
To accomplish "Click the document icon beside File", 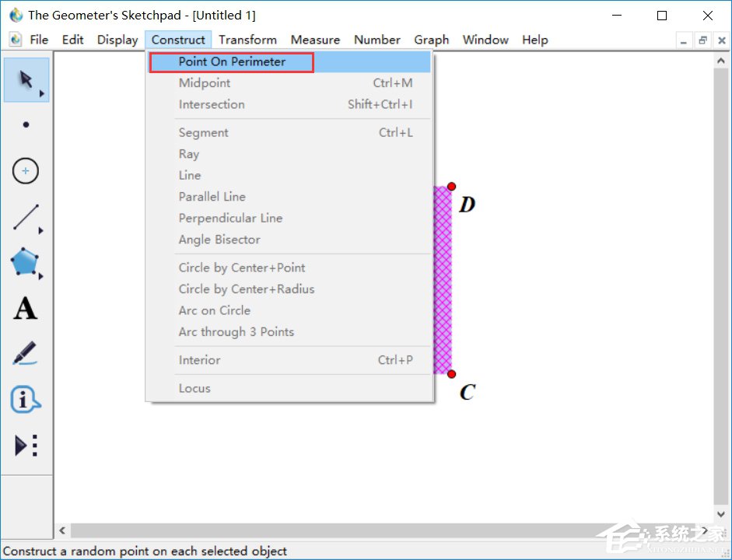I will pos(16,40).
